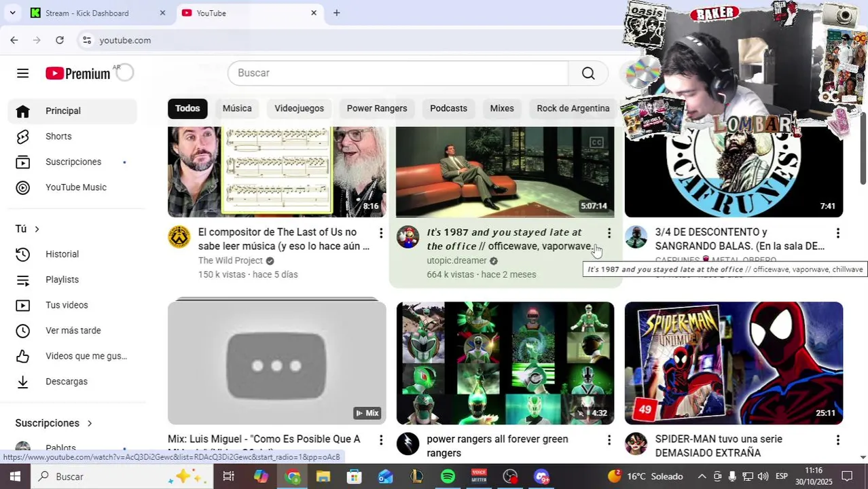Viewport: 868px width, 489px height.
Task: Switch to Stream - Kick Dashboard tab
Action: pos(95,13)
